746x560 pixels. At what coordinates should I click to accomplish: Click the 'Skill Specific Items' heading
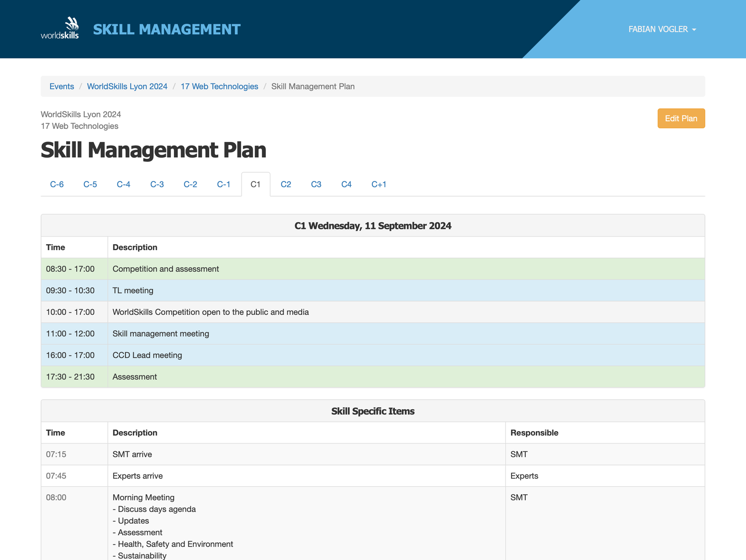click(x=372, y=411)
